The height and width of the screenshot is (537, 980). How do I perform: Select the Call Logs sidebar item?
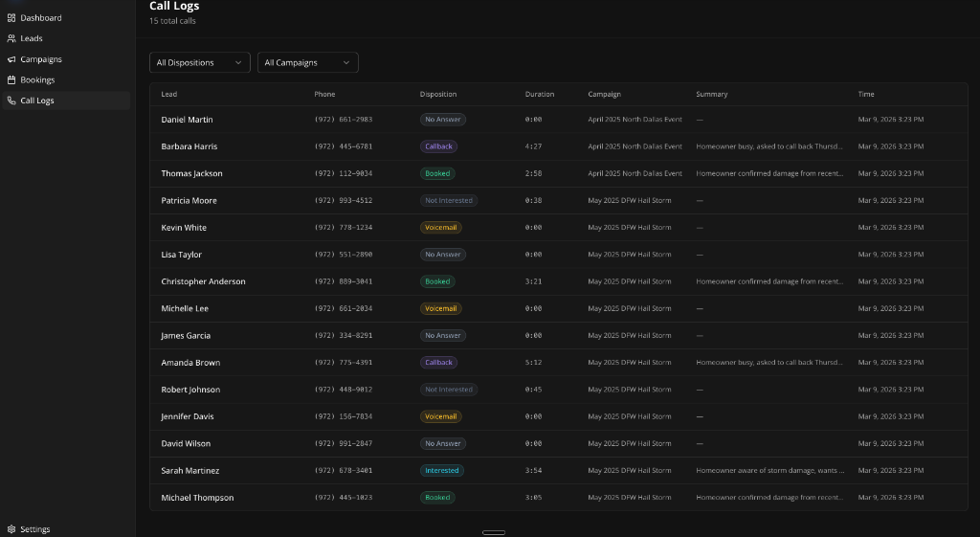click(x=66, y=101)
